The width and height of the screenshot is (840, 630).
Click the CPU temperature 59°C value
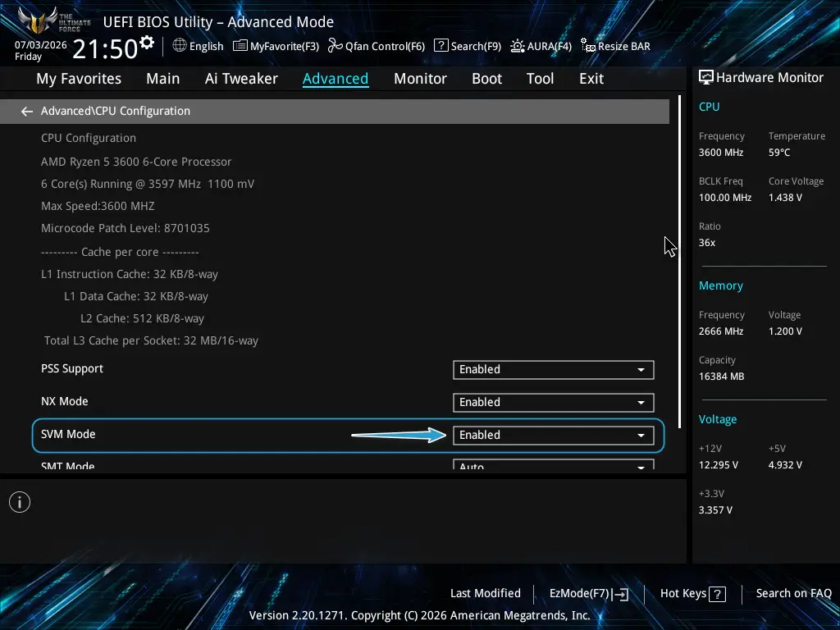779,153
